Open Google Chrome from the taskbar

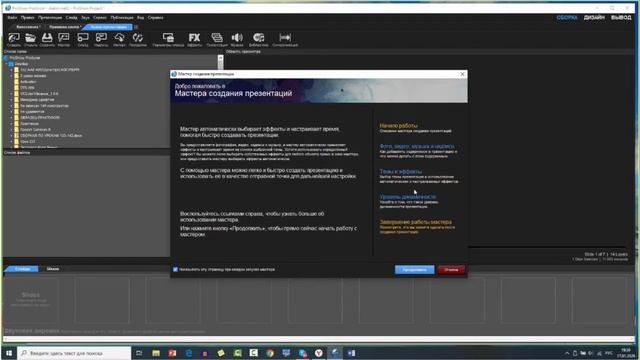(x=270, y=353)
